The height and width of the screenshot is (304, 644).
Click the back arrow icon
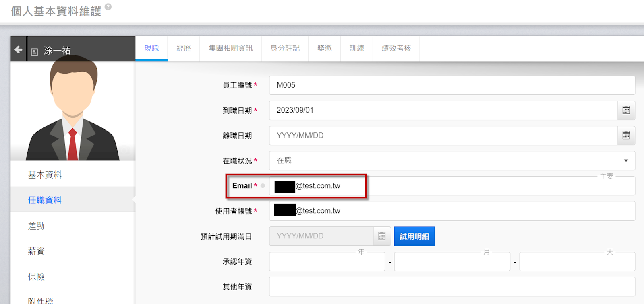pos(18,49)
